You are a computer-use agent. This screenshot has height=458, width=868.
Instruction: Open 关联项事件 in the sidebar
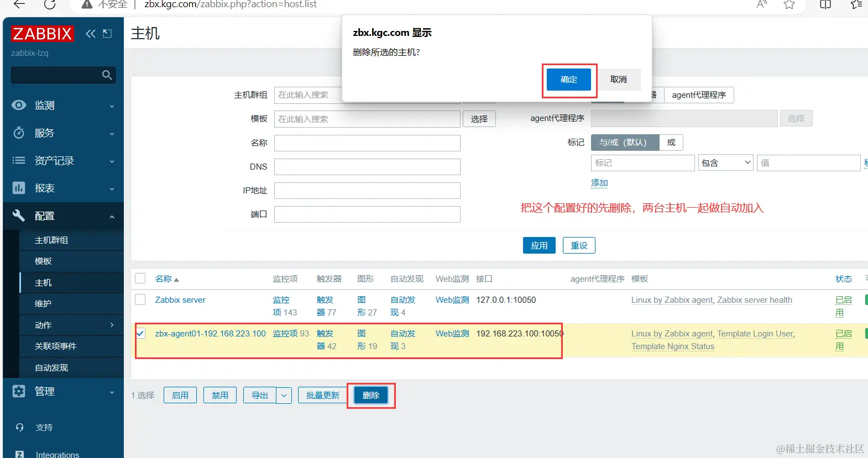pyautogui.click(x=55, y=346)
